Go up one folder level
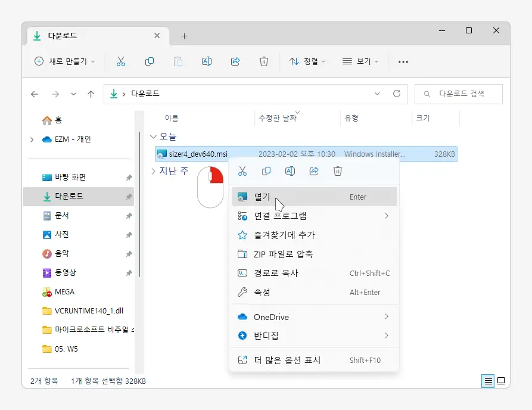This screenshot has height=410, width=532. coord(91,94)
